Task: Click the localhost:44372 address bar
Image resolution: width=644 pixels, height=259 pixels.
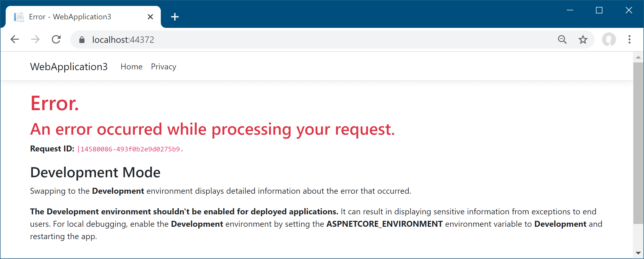Action: coord(310,39)
